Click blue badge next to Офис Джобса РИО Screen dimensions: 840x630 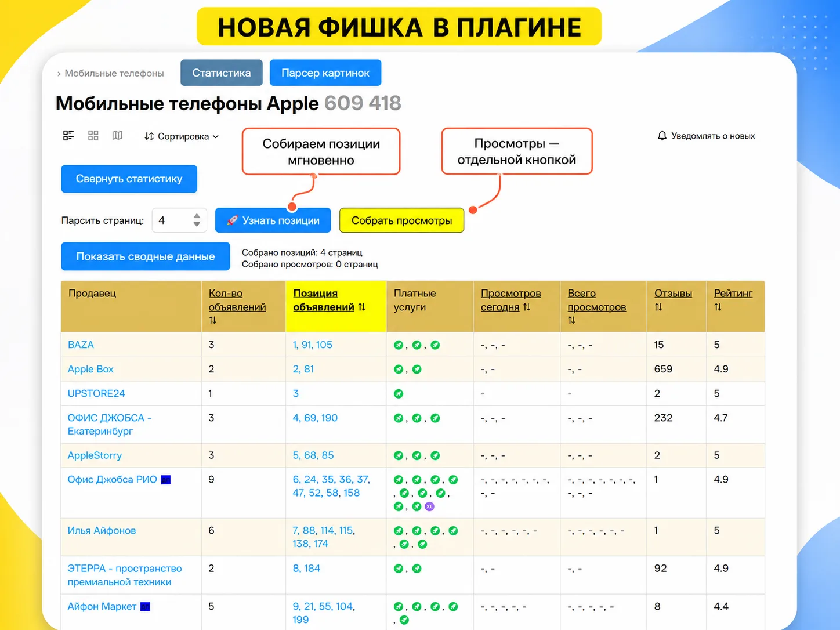(x=166, y=480)
